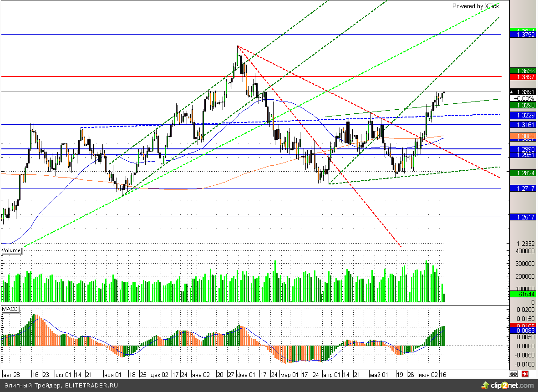Click the chain link icon below the chart
This screenshot has width=538, height=392.
click(x=513, y=374)
